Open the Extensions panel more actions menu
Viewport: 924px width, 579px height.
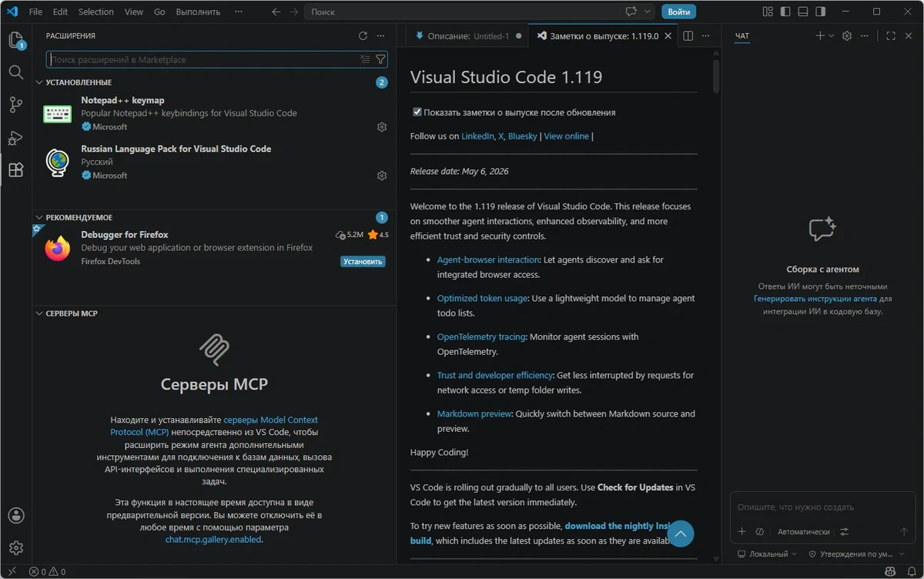click(x=381, y=35)
